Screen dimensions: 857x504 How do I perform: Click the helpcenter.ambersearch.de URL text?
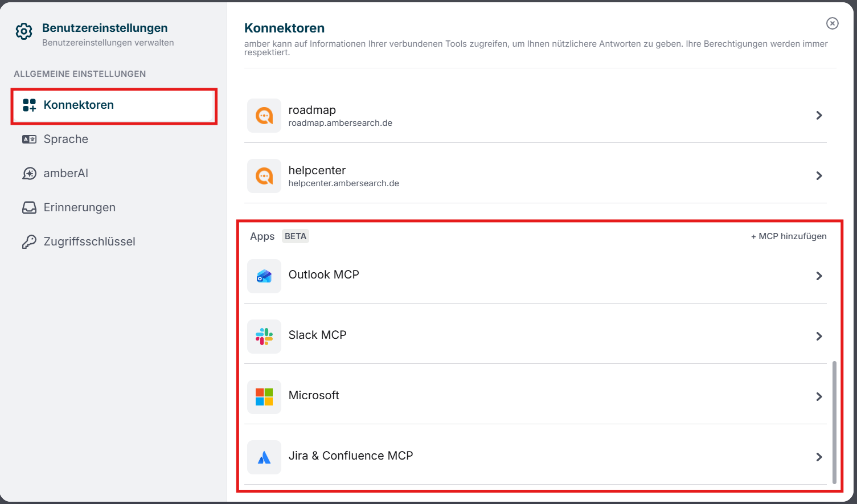[344, 183]
